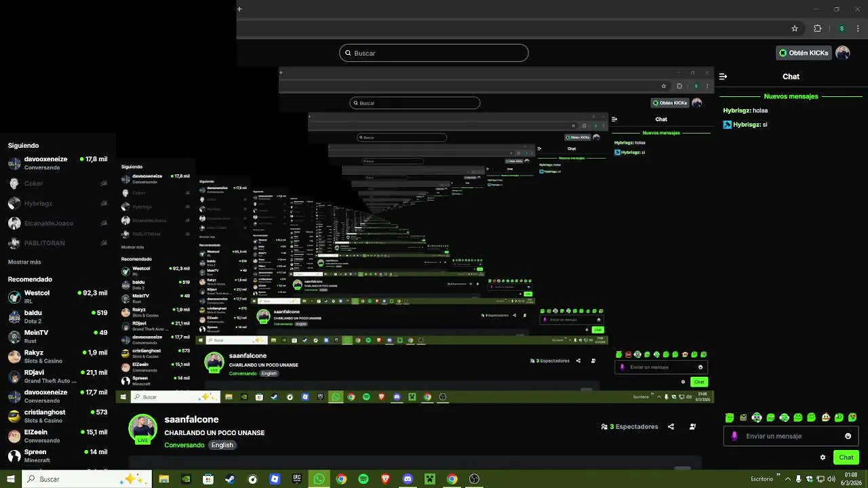The height and width of the screenshot is (488, 868).
Task: Insert the gray angry square emote
Action: pyautogui.click(x=743, y=418)
